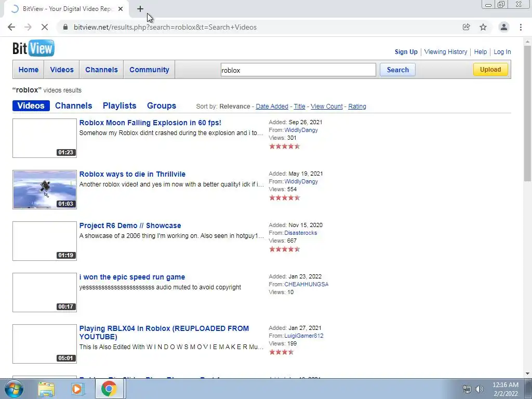Click star rating of Roblox Moon Falling video
Viewport: 532px width, 399px height.
tap(285, 147)
